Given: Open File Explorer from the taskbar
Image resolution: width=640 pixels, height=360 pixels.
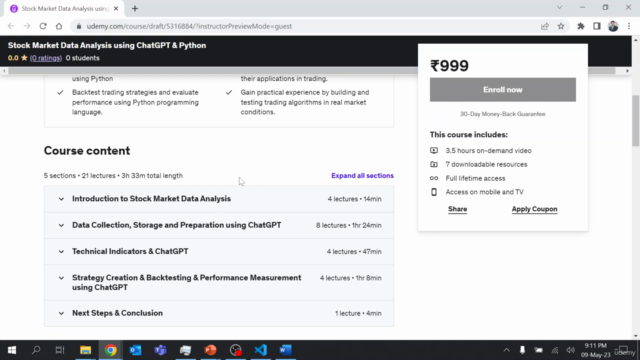Looking at the screenshot, I should (x=85, y=350).
